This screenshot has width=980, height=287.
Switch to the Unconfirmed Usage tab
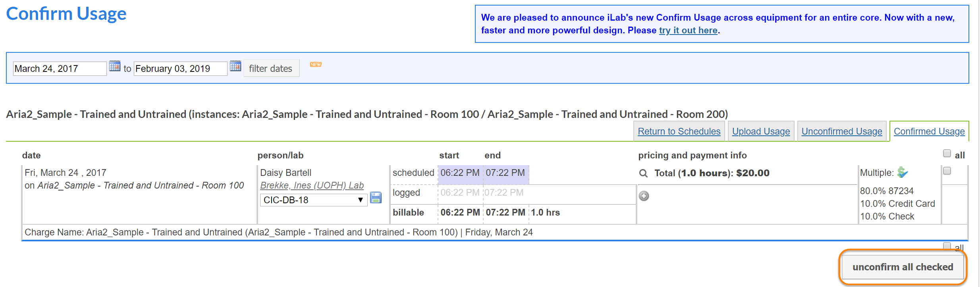pyautogui.click(x=841, y=131)
